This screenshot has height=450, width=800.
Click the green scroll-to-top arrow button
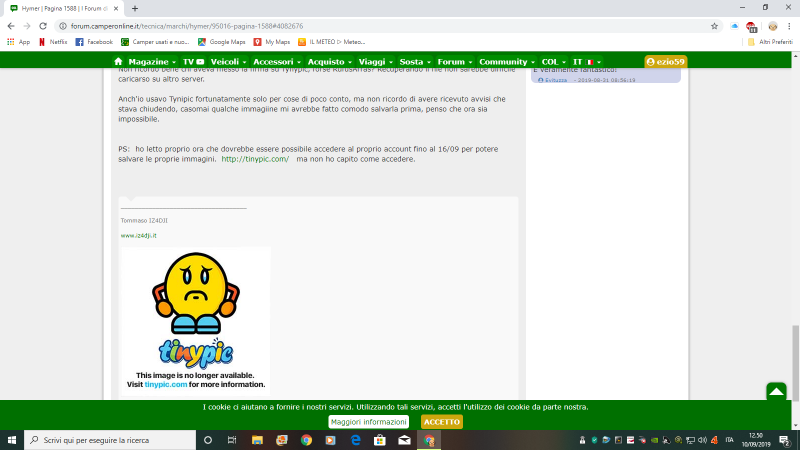[x=776, y=392]
